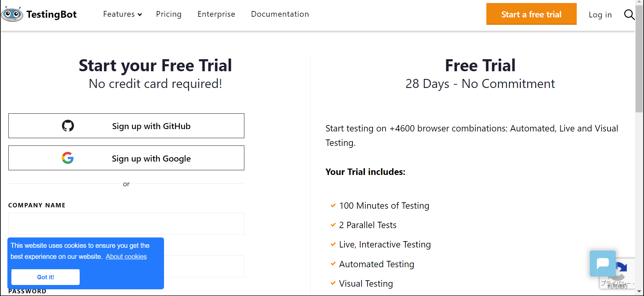Open the Log in link
644x296 pixels.
600,15
